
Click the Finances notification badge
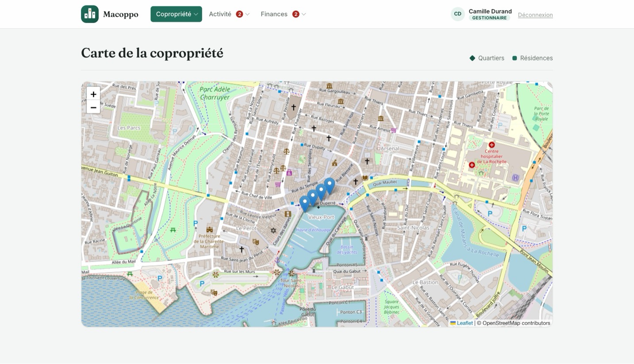point(296,14)
